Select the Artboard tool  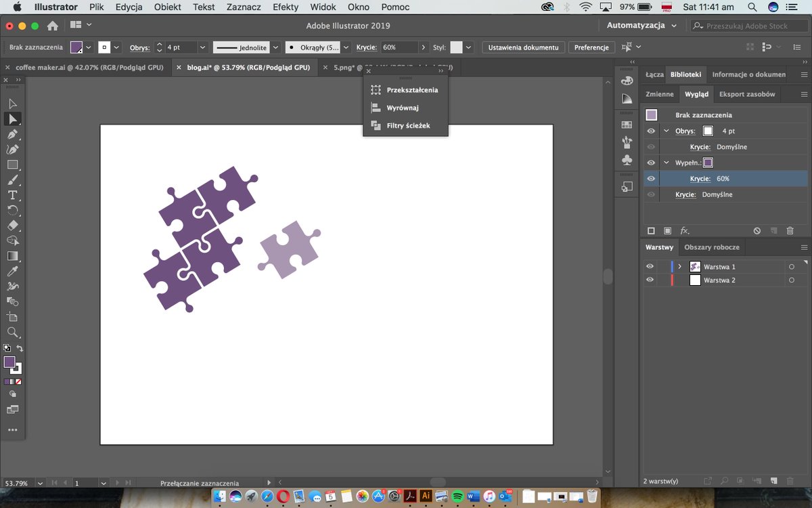click(13, 317)
